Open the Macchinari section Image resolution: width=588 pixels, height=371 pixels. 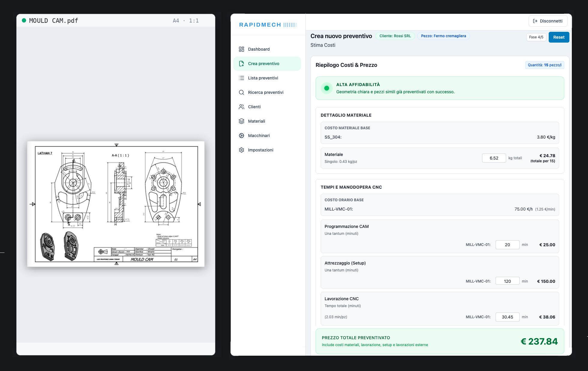(x=267, y=136)
